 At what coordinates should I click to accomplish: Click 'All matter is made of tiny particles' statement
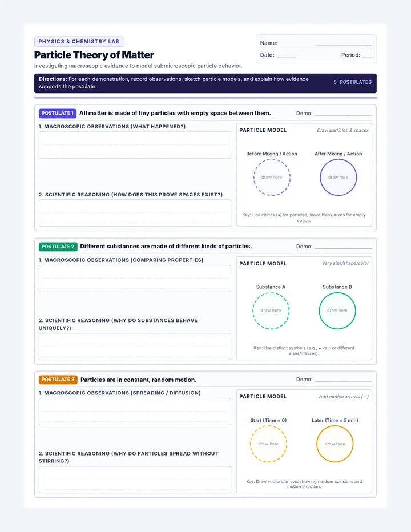point(175,114)
